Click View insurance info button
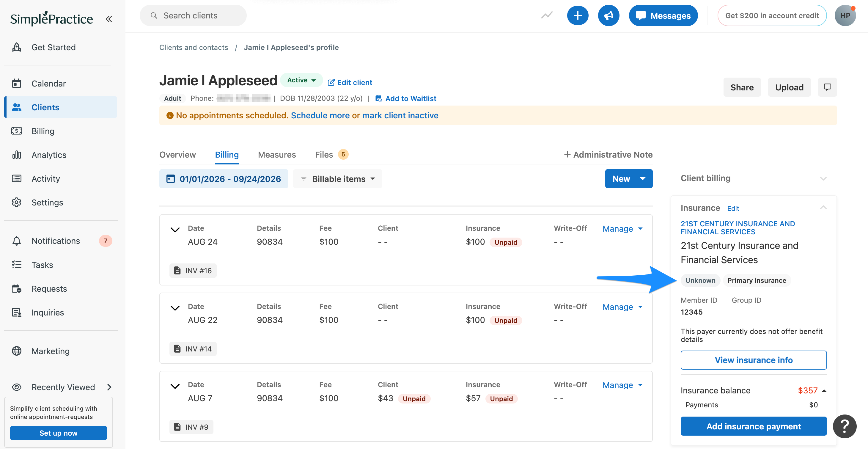Viewport: 868px width, 449px height. click(754, 360)
